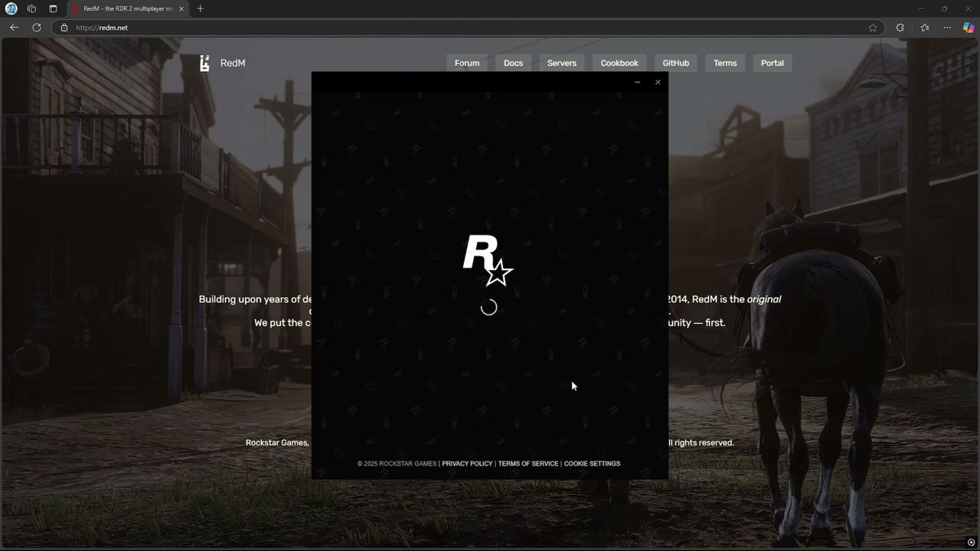Image resolution: width=980 pixels, height=551 pixels.
Task: Open the Portal navigation link
Action: click(x=773, y=63)
